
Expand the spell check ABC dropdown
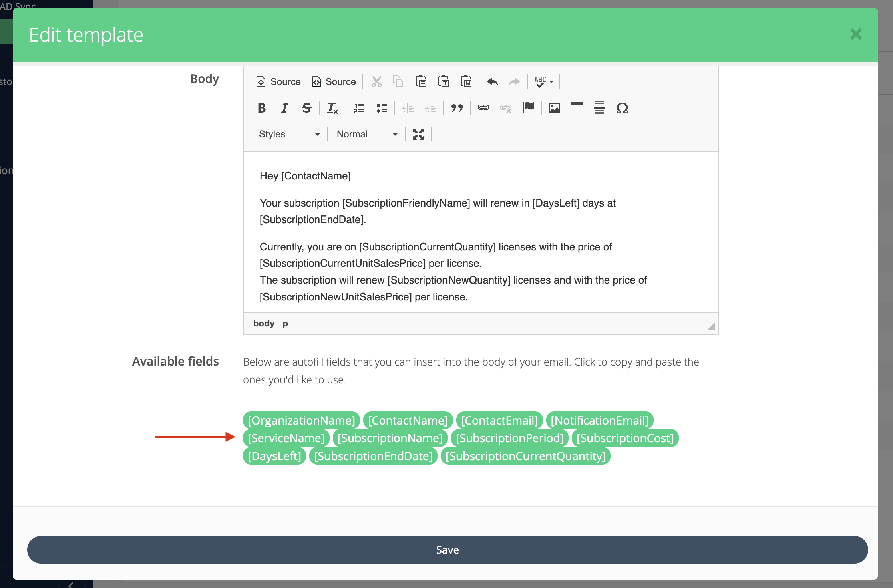[544, 81]
